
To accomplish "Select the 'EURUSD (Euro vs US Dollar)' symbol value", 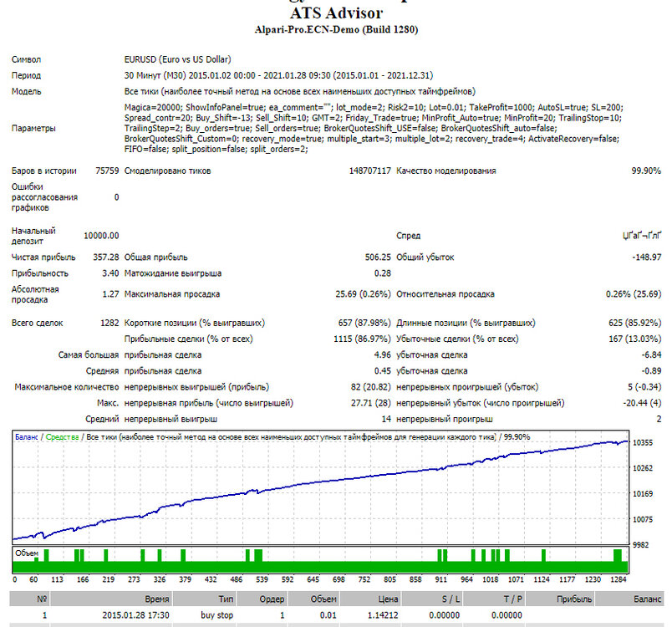I will tap(177, 59).
